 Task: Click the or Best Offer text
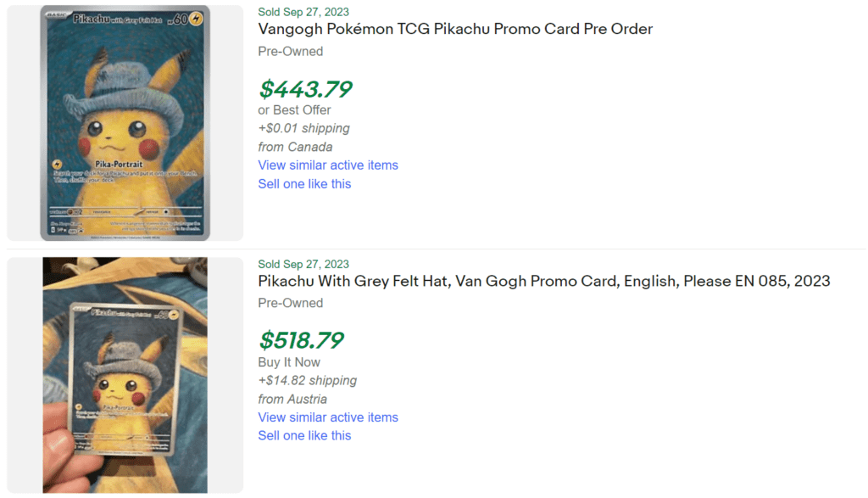pyautogui.click(x=294, y=109)
